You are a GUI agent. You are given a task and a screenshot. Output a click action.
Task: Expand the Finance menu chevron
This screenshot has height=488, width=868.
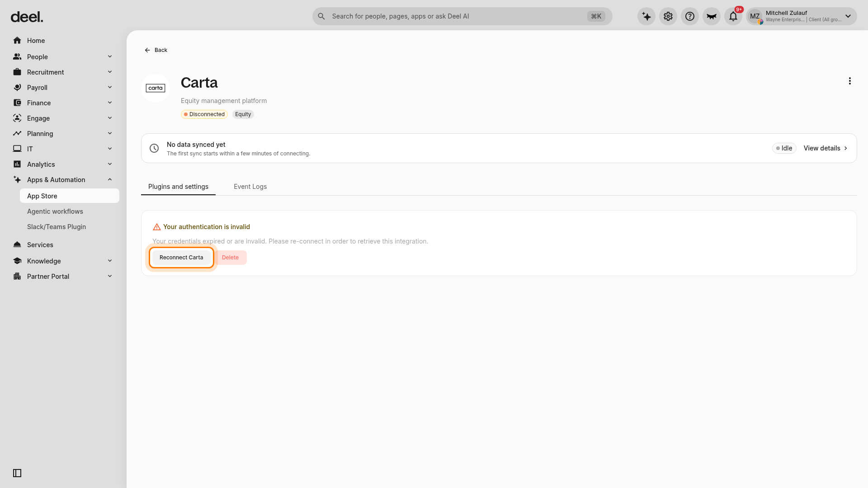pyautogui.click(x=110, y=103)
